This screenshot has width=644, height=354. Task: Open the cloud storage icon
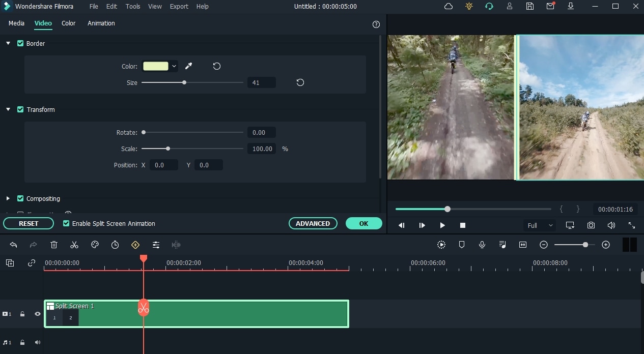[449, 7]
